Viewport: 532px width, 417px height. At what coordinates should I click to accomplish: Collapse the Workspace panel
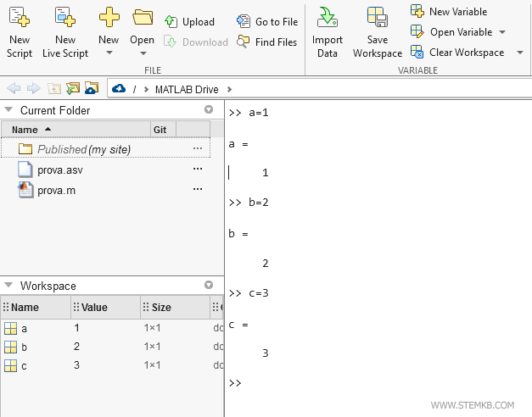point(8,286)
